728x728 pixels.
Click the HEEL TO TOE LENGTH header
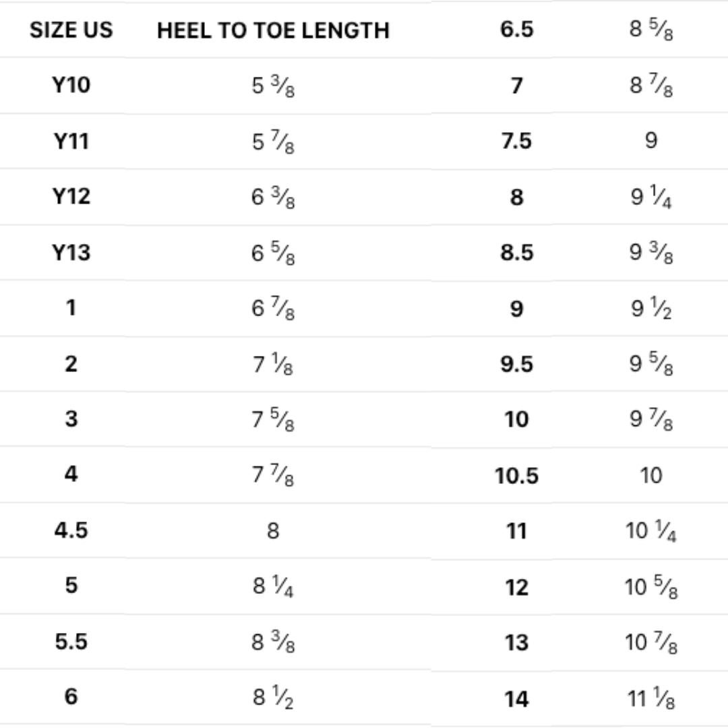[273, 30]
